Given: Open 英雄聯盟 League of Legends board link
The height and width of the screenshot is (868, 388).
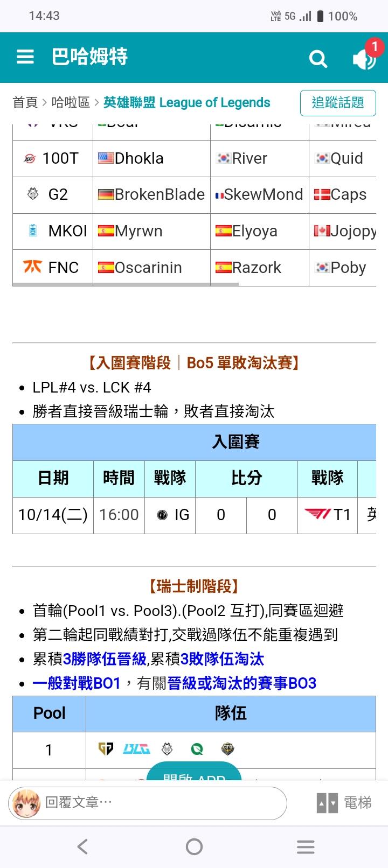Looking at the screenshot, I should [x=186, y=102].
